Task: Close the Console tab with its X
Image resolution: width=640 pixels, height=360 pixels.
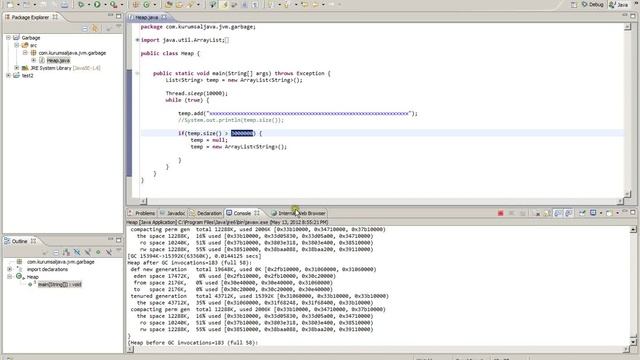Action: coord(257,213)
